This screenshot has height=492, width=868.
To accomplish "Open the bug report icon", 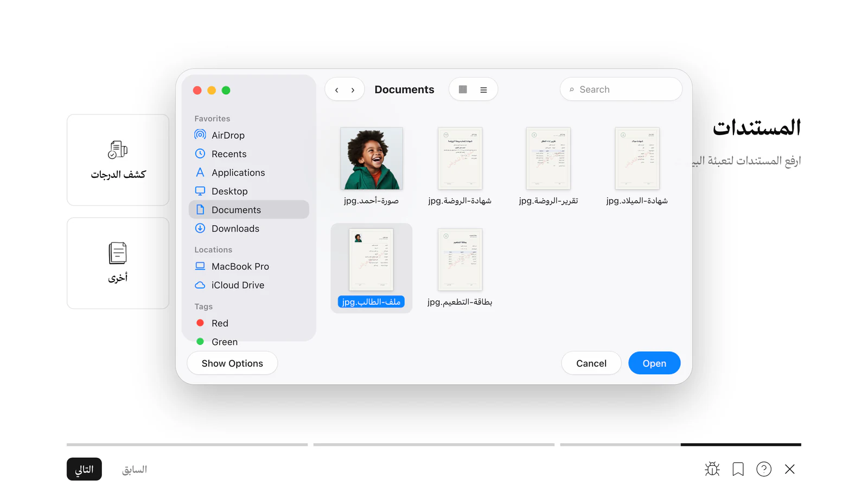I will point(712,469).
